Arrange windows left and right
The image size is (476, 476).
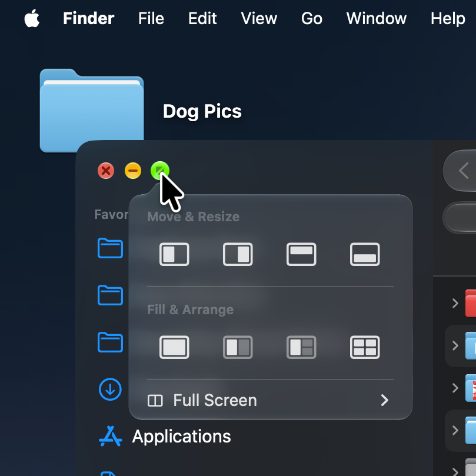[x=238, y=347]
